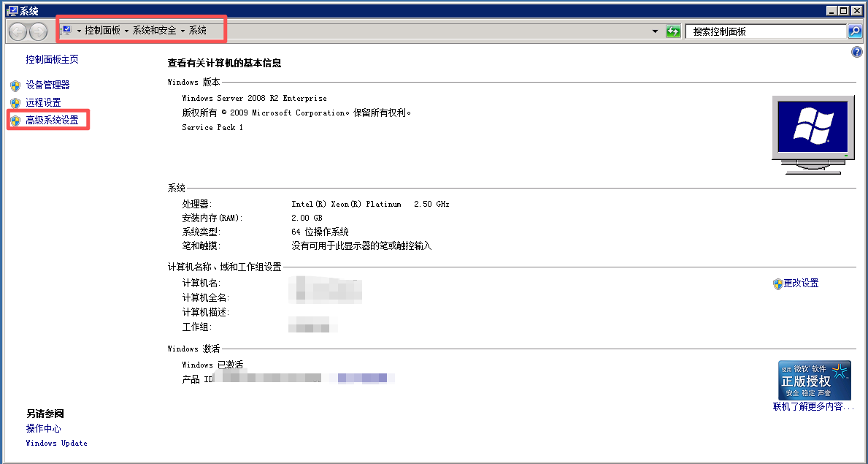This screenshot has height=464, width=868.
Task: Click the Service Pack 1 text
Action: [x=212, y=127]
